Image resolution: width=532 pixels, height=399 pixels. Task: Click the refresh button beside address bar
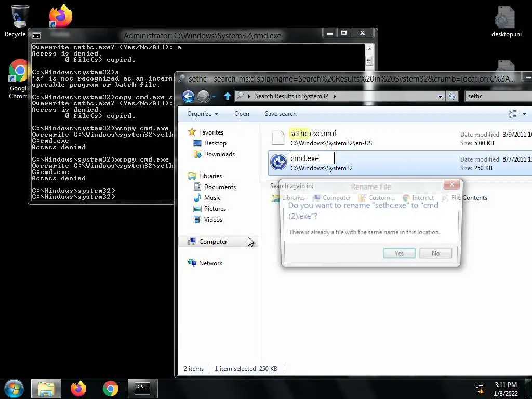click(452, 96)
